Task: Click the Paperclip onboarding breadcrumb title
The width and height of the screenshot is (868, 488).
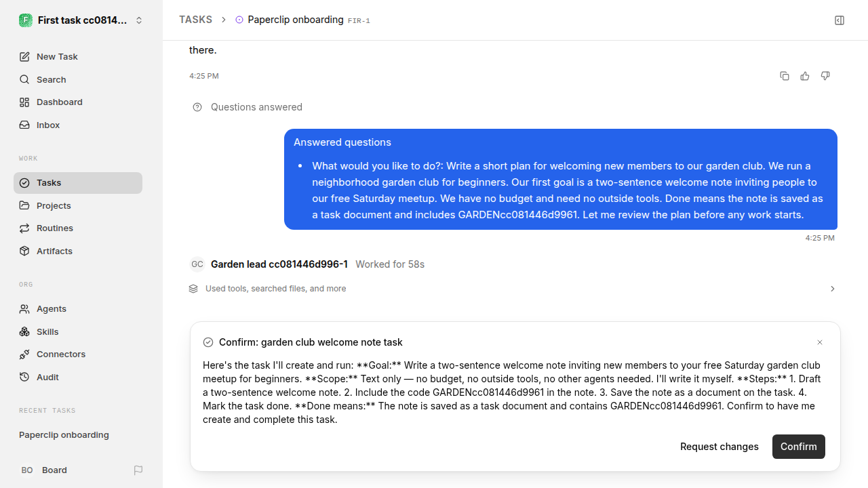Action: tap(296, 20)
